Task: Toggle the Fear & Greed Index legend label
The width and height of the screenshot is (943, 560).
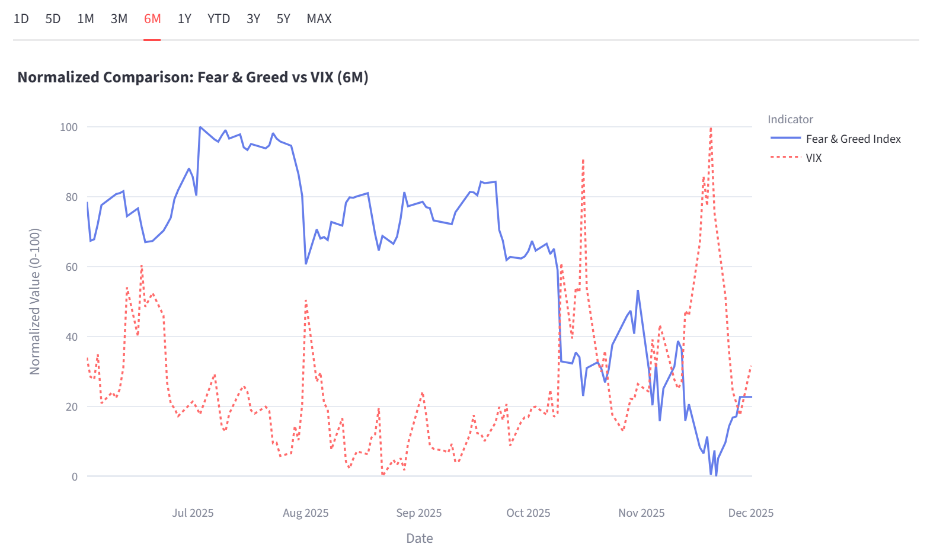Action: pos(853,139)
